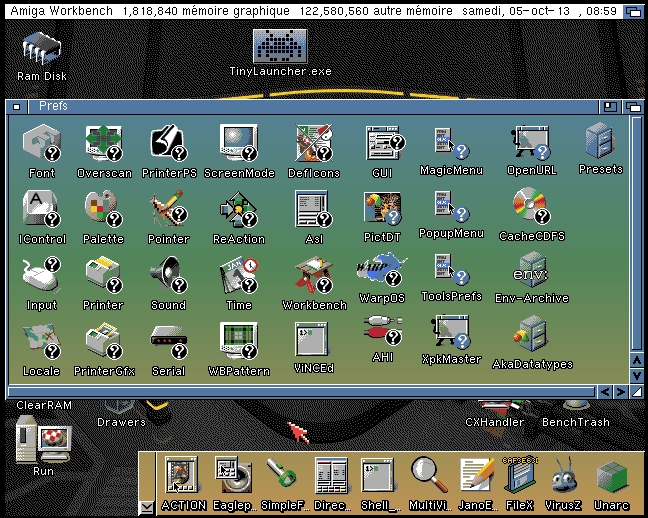
Task: Open the AHI audio icon
Action: click(x=383, y=331)
